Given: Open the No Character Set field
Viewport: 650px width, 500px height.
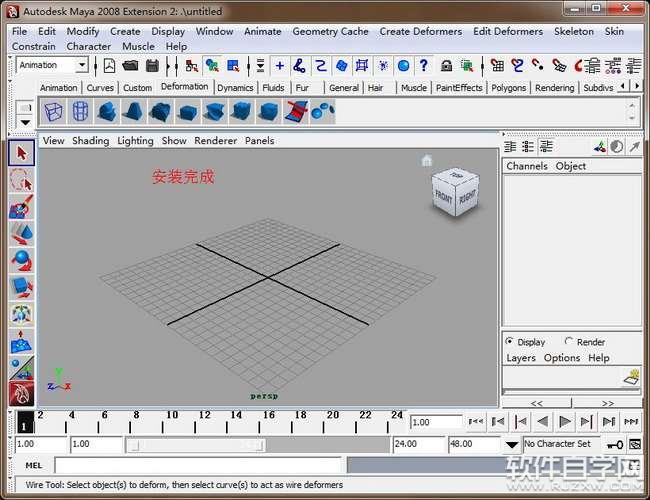Looking at the screenshot, I should [561, 444].
